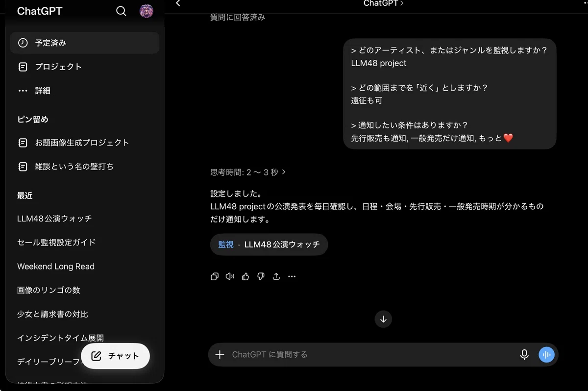The width and height of the screenshot is (588, 391).
Task: Open the 監視 LLM48公演ウォッチ task chip
Action: point(269,244)
